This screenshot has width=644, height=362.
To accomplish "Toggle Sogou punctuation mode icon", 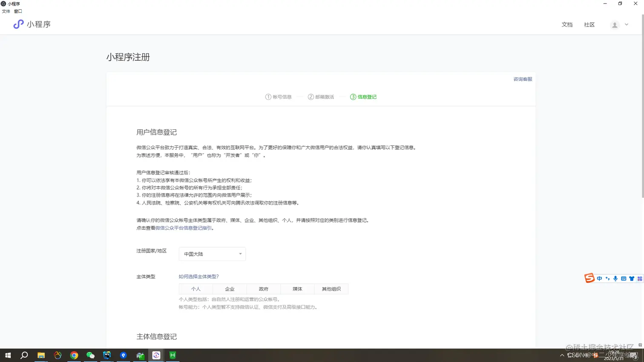I will 607,279.
